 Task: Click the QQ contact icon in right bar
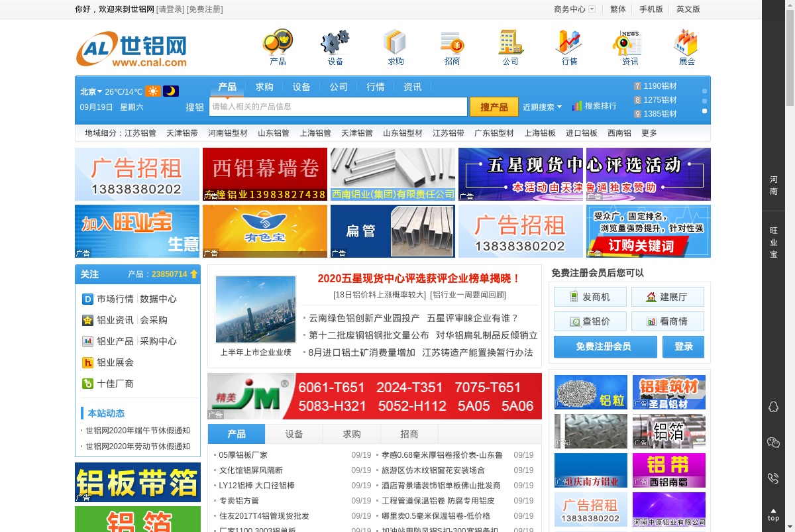coord(773,407)
